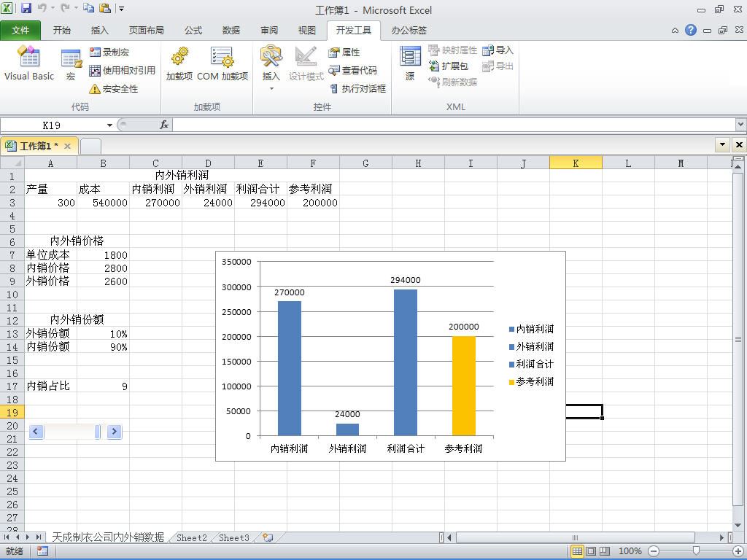The height and width of the screenshot is (560, 747).
Task: Open a new blank document tab
Action: coord(90,146)
